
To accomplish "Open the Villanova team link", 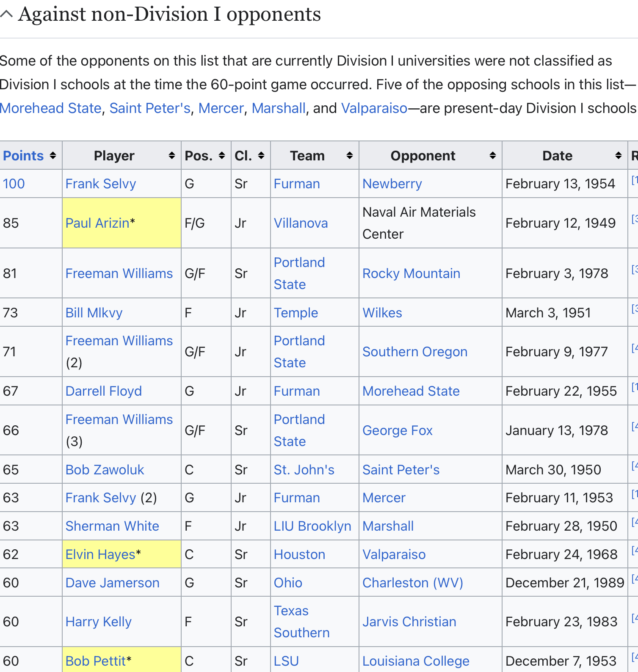I will point(301,223).
